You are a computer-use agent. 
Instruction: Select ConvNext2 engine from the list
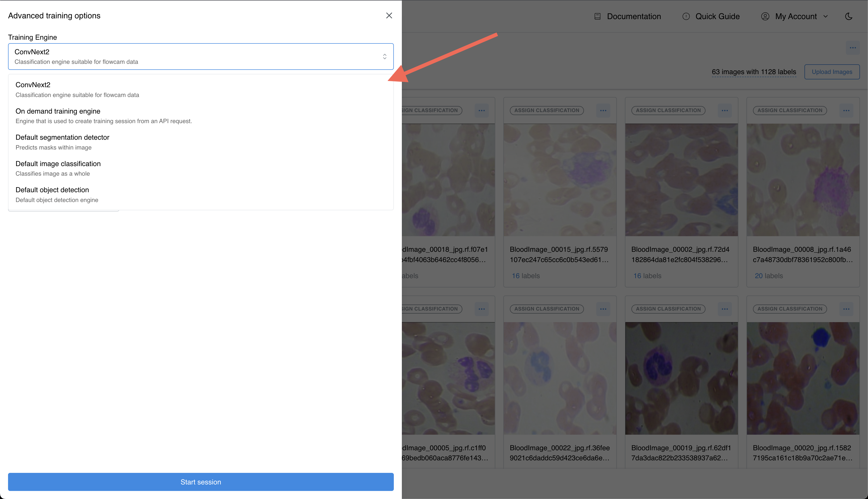coord(201,90)
